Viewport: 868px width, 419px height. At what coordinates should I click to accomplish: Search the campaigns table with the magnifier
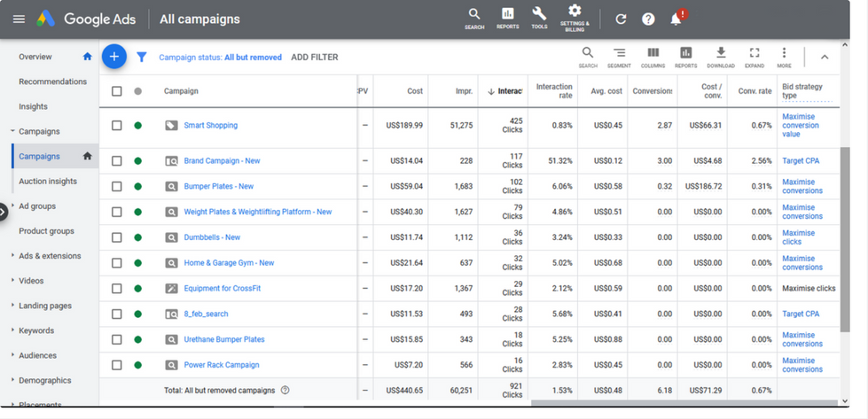(588, 57)
